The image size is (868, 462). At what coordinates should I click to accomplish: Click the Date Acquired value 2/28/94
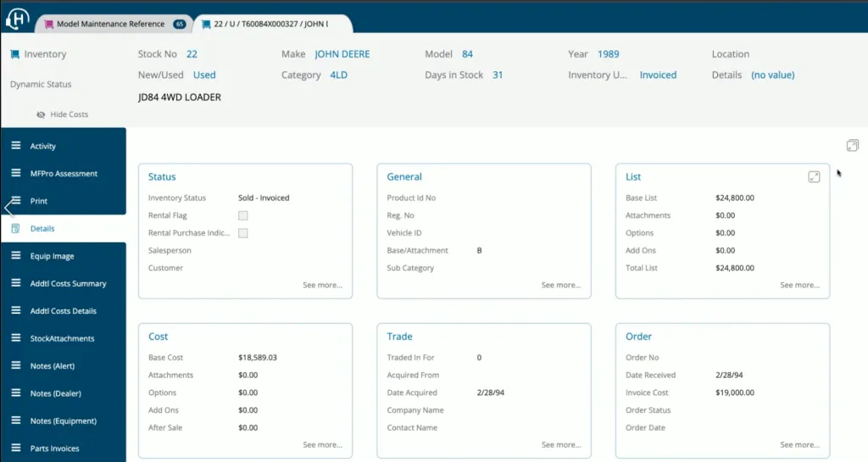coord(491,392)
